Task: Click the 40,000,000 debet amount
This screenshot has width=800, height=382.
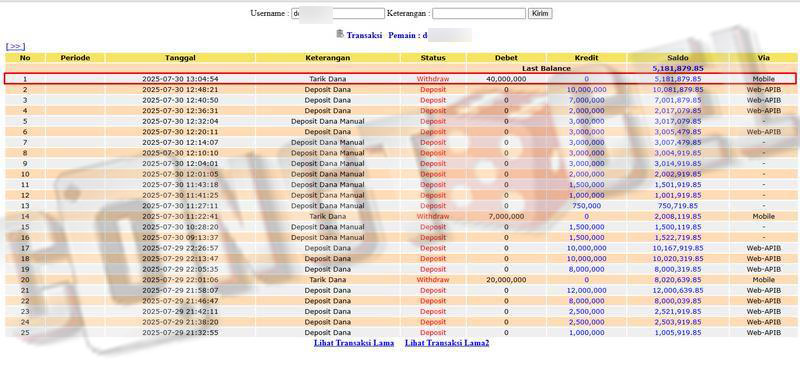Action: pyautogui.click(x=506, y=79)
